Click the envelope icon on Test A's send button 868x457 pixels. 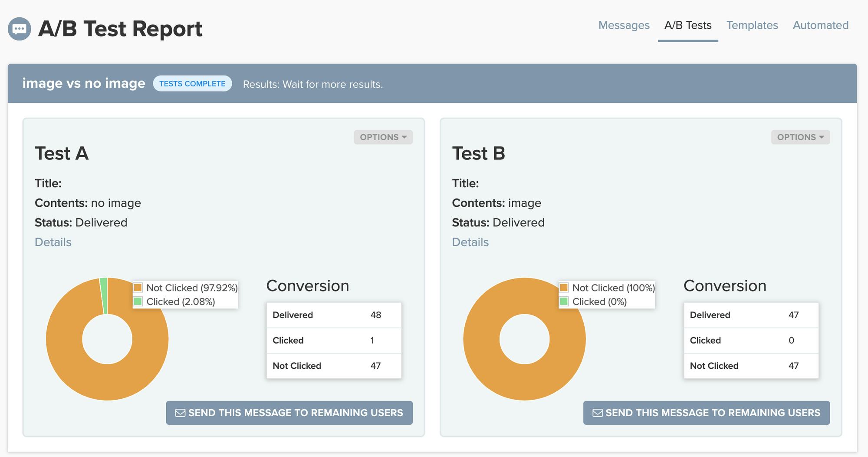pyautogui.click(x=180, y=413)
